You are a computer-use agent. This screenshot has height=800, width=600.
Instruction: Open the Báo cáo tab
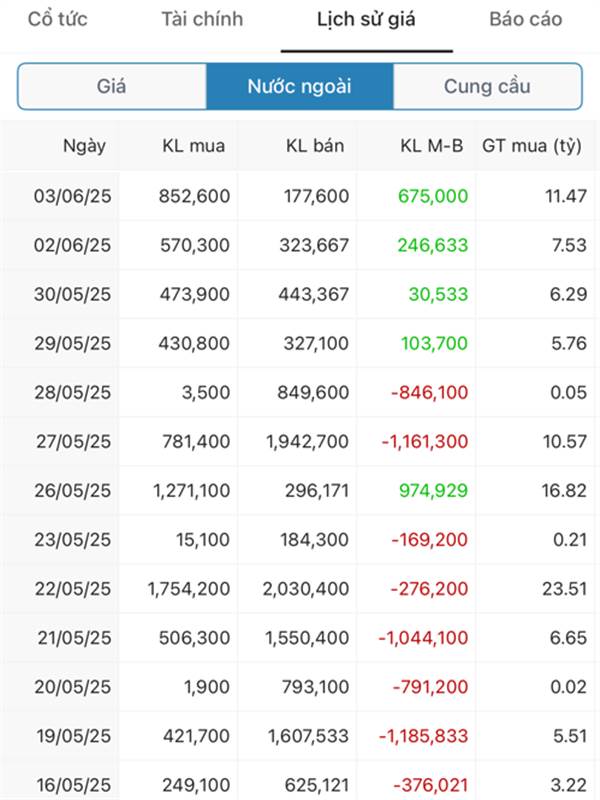point(526,19)
